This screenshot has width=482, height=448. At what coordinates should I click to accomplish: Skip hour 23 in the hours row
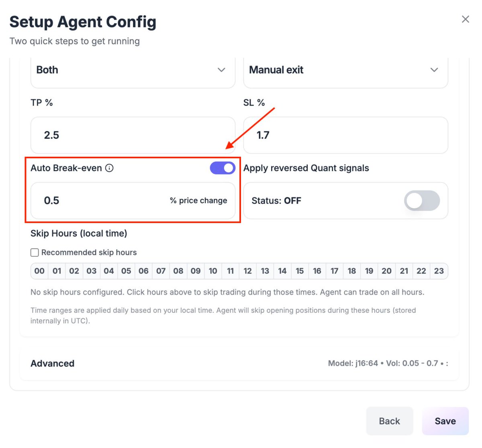439,271
